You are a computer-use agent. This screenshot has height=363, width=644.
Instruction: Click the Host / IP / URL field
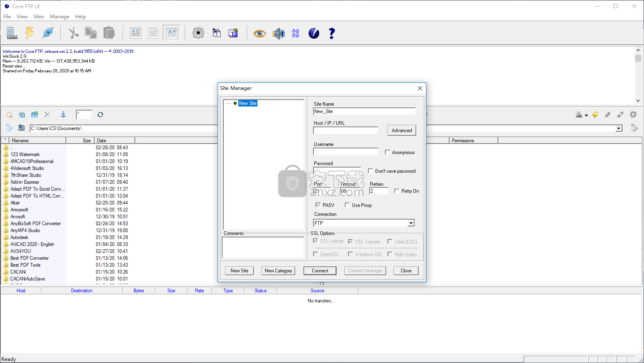pos(346,130)
